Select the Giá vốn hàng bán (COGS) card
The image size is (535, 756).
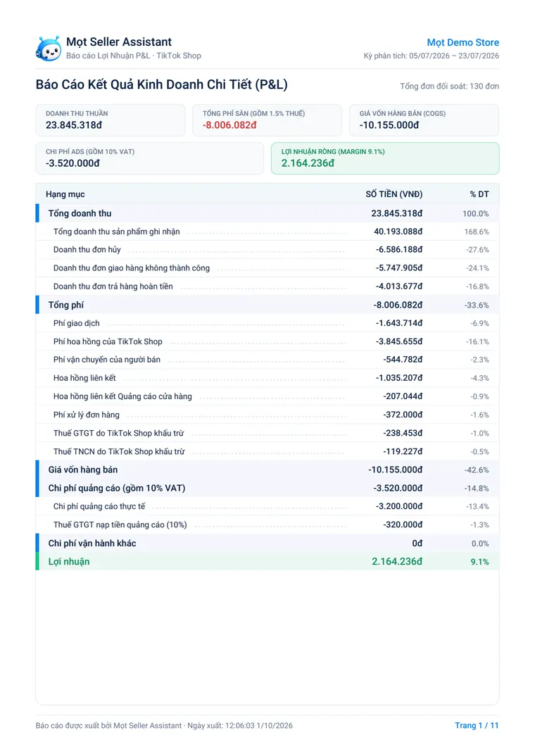[424, 120]
